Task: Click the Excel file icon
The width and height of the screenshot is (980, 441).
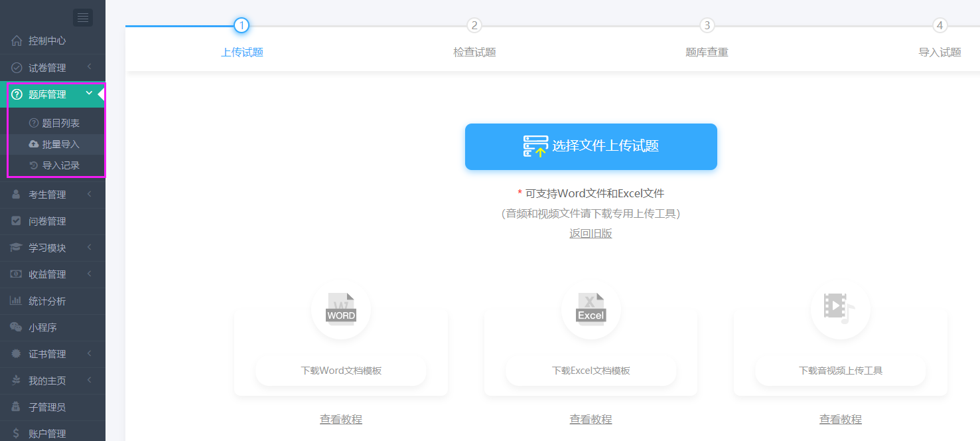Action: click(591, 309)
